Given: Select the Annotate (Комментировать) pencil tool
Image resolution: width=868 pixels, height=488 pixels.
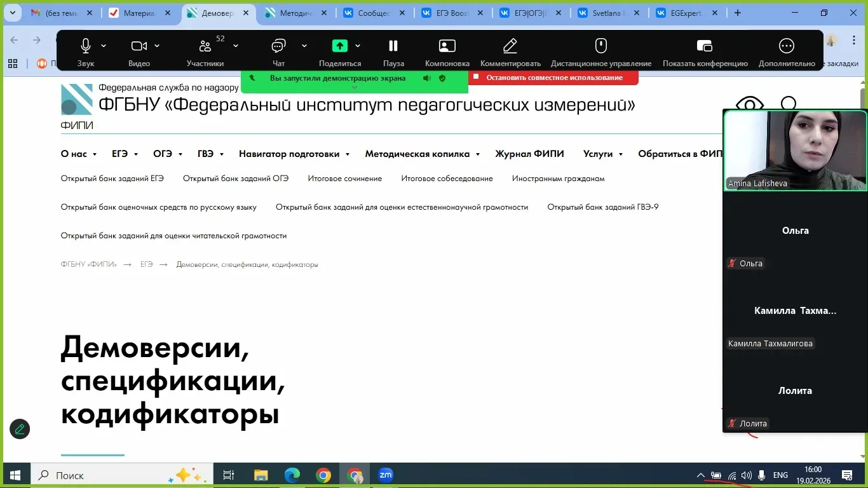Looking at the screenshot, I should coord(510,46).
